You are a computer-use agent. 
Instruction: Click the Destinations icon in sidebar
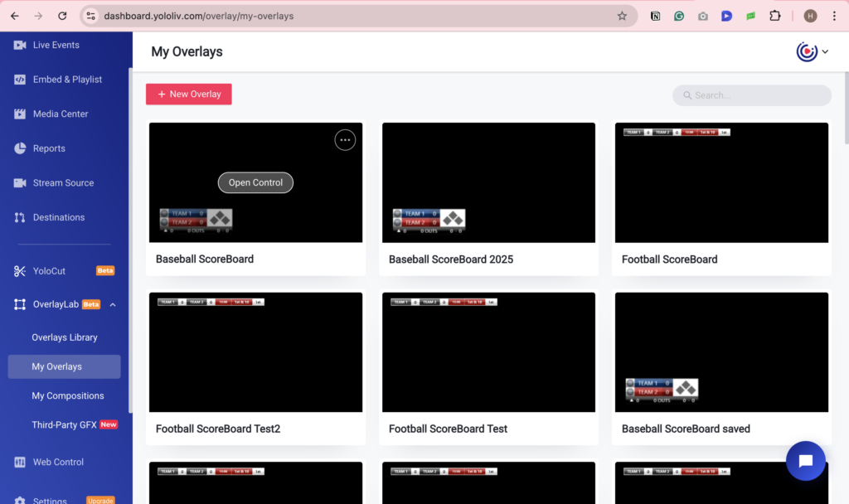click(20, 218)
